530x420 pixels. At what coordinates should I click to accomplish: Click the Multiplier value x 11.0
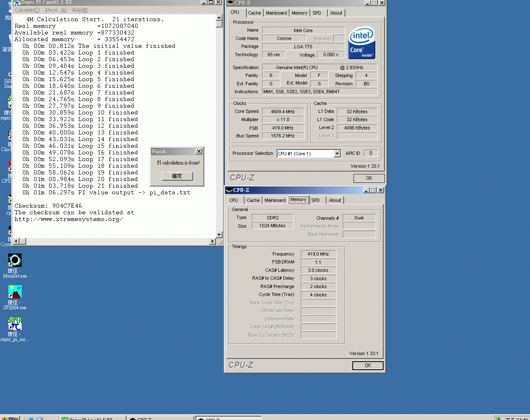283,119
